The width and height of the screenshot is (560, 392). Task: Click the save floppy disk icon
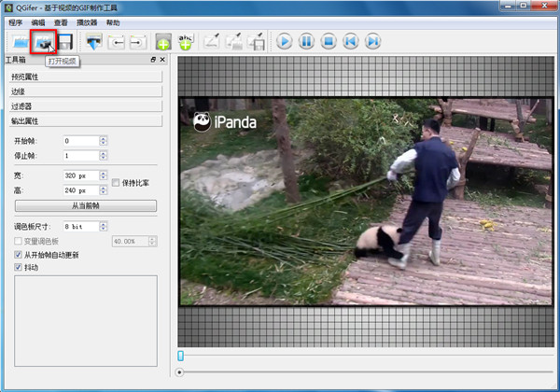65,42
